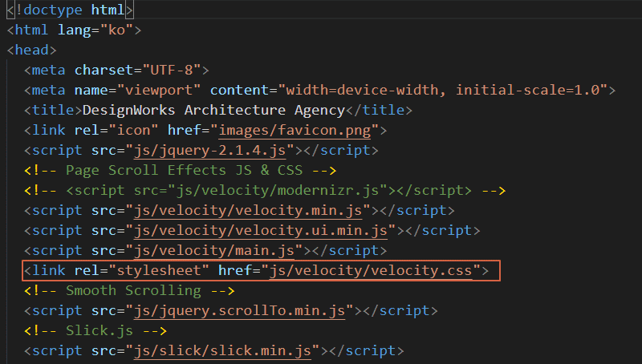
Task: Click the DesignWorks Architecture Agency title text
Action: pyautogui.click(x=213, y=110)
